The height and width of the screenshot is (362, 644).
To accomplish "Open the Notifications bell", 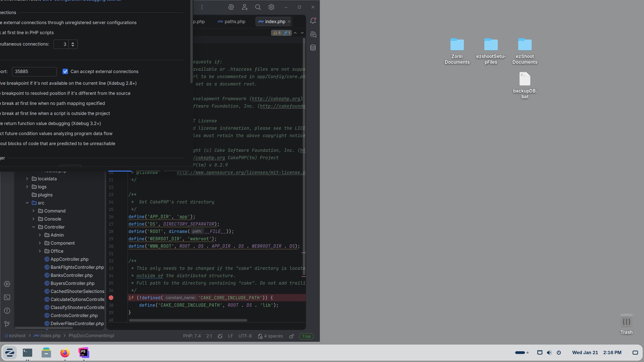I will pos(313,21).
